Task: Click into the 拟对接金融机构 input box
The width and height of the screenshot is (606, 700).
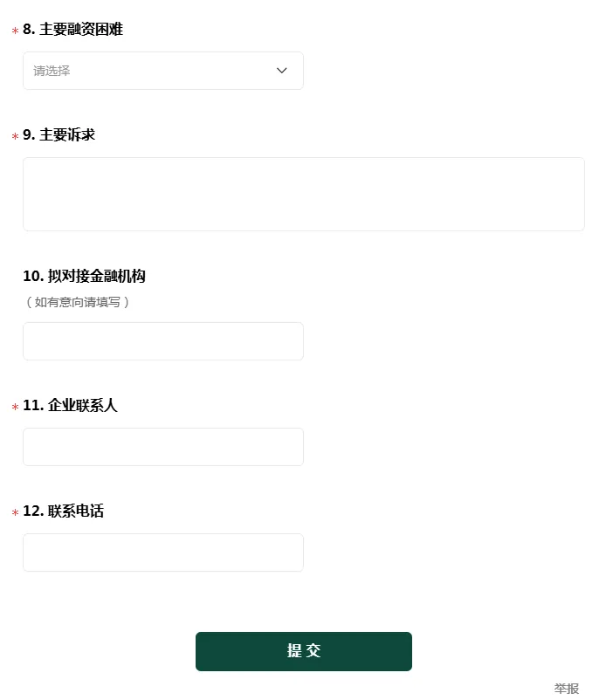Action: [x=162, y=341]
